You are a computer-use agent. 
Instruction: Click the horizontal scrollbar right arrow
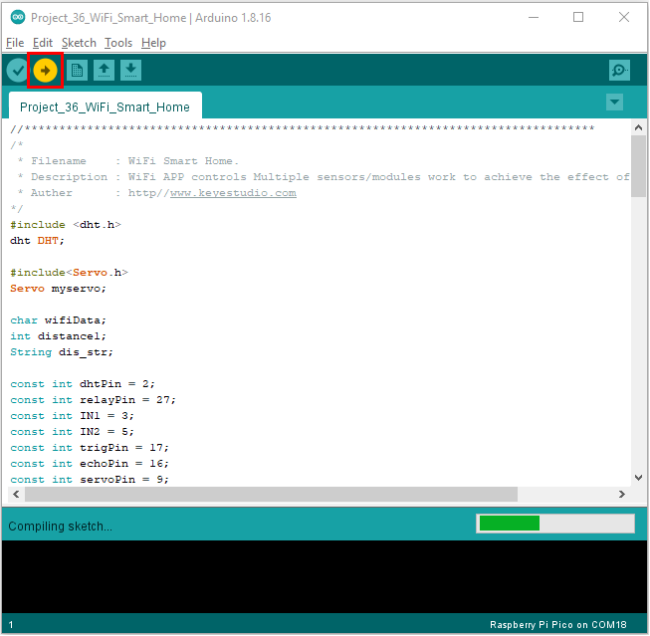coord(622,495)
